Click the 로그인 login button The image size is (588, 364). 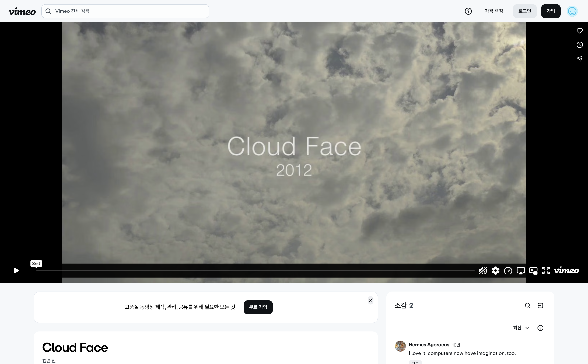click(525, 11)
